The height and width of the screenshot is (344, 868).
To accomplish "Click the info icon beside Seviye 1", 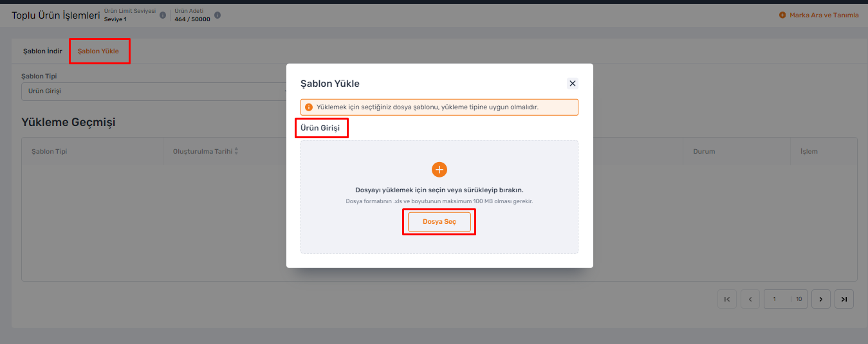I will pos(163,15).
